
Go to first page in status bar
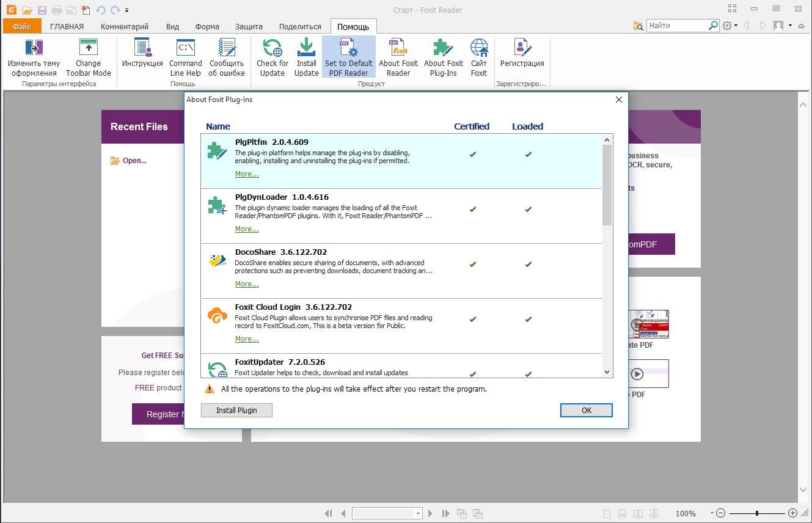[328, 514]
